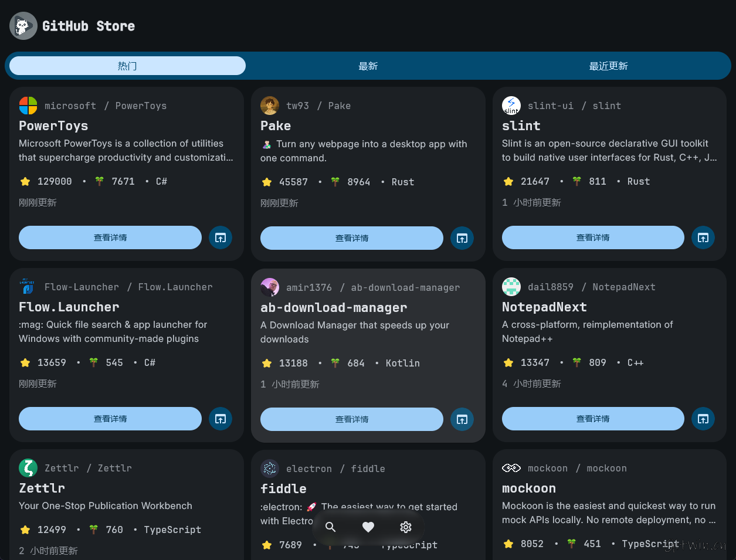736x560 pixels.
Task: Click the GitHub Store title text
Action: [89, 26]
